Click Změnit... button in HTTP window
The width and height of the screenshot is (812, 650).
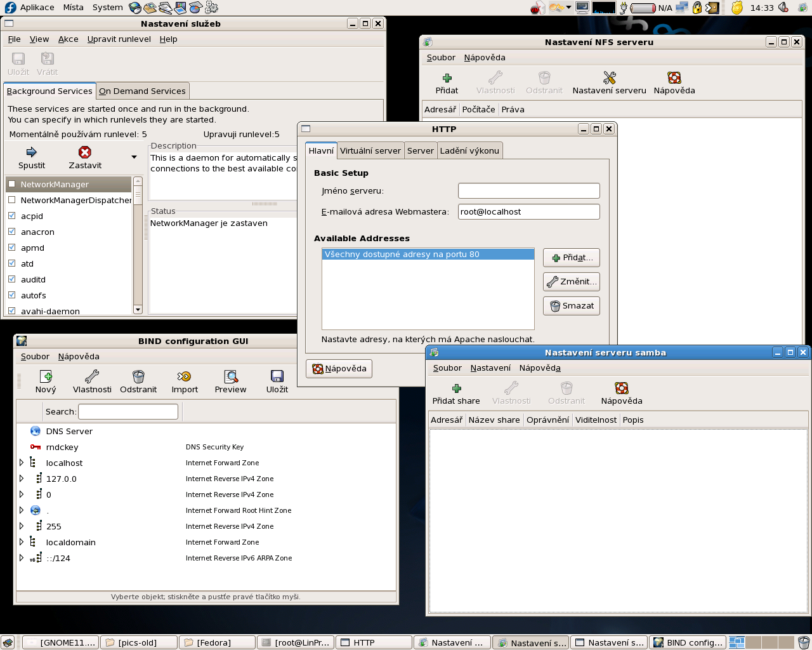point(572,282)
